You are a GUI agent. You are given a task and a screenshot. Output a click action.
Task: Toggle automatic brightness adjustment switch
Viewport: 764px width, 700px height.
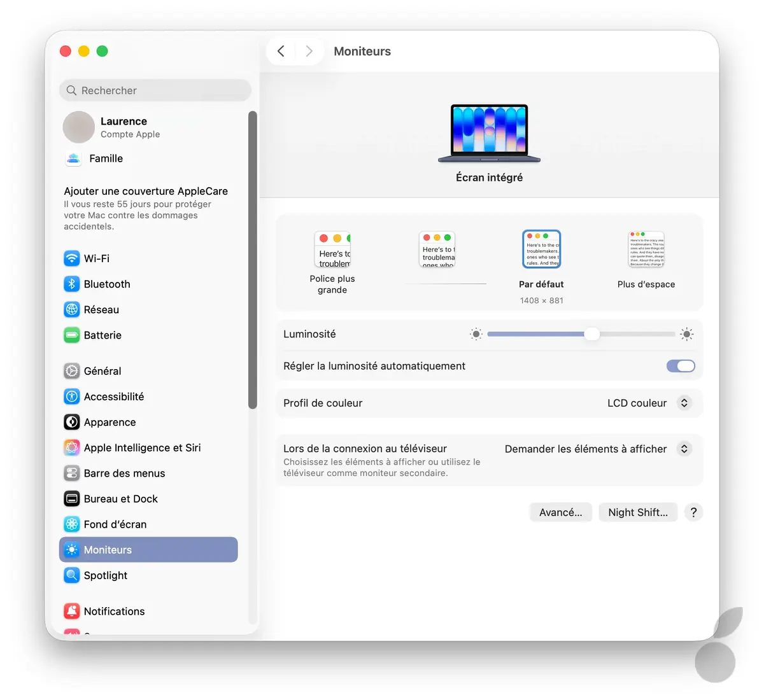[680, 366]
